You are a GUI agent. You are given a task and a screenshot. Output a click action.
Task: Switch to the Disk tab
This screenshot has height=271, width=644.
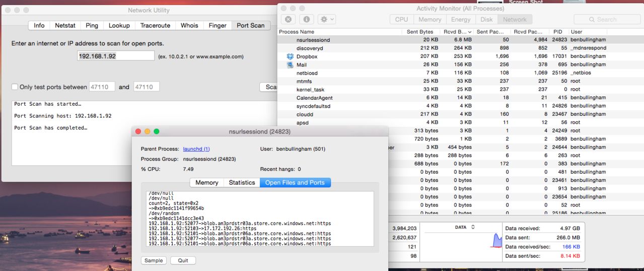pyautogui.click(x=486, y=20)
